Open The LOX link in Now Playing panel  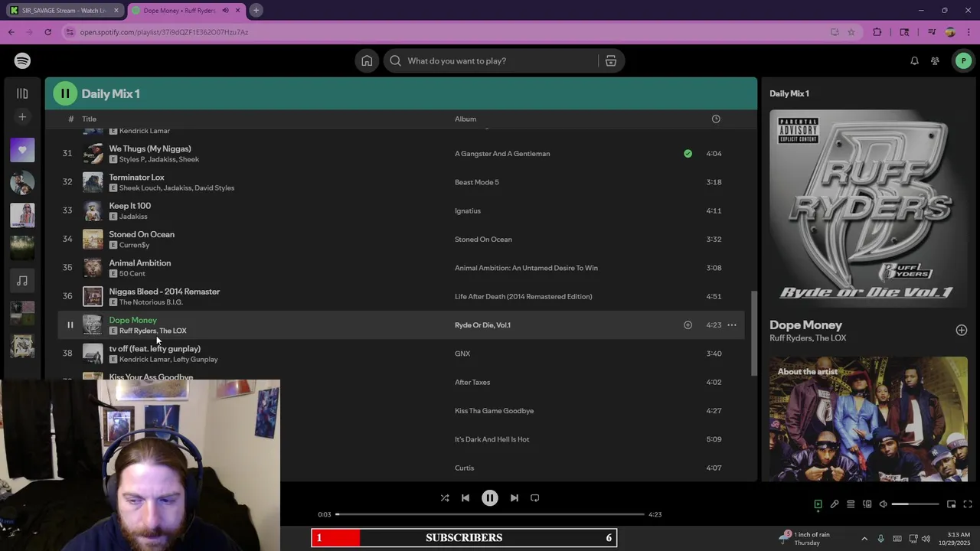click(831, 338)
